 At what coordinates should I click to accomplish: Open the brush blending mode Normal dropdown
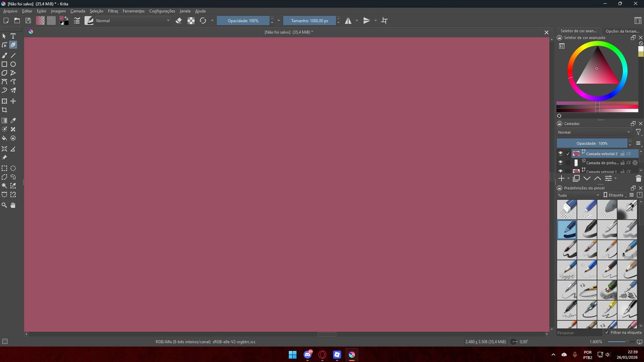(x=133, y=20)
